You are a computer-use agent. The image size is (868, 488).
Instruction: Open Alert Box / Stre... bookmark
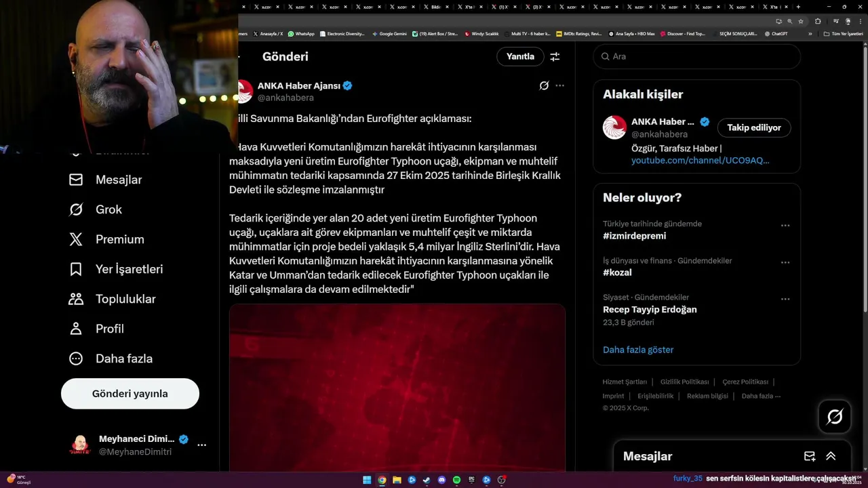click(435, 33)
